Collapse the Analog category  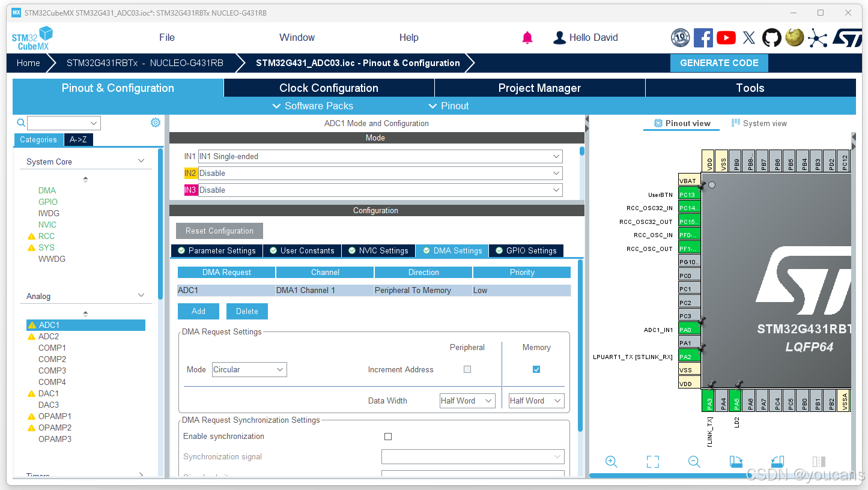[141, 295]
